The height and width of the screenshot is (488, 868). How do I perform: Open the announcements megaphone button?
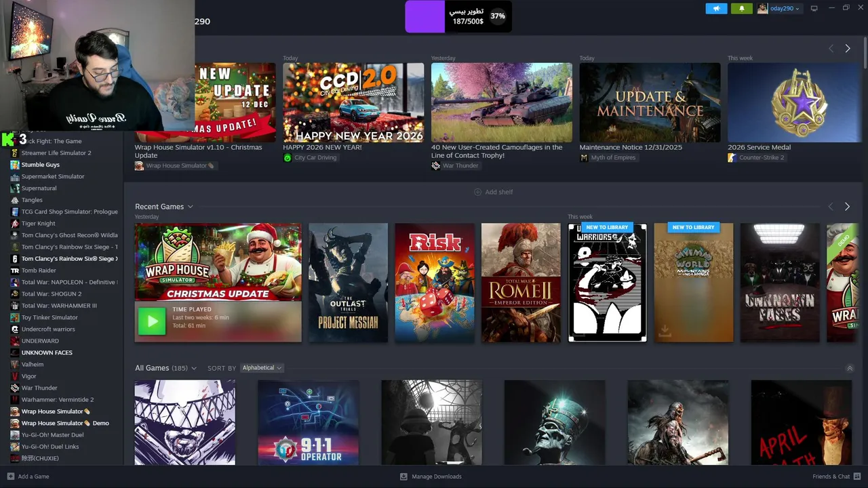(716, 8)
